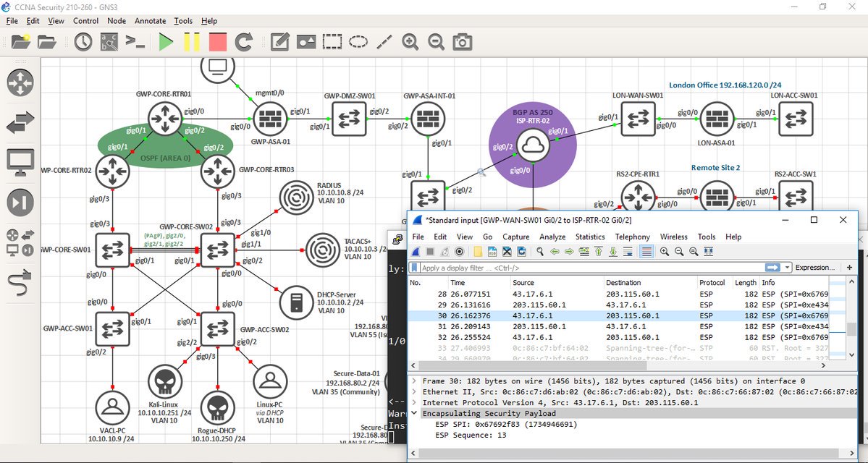Viewport: 868px width, 463px height.
Task: Collapse the Internet Protocol Version 4 row
Action: (414, 402)
